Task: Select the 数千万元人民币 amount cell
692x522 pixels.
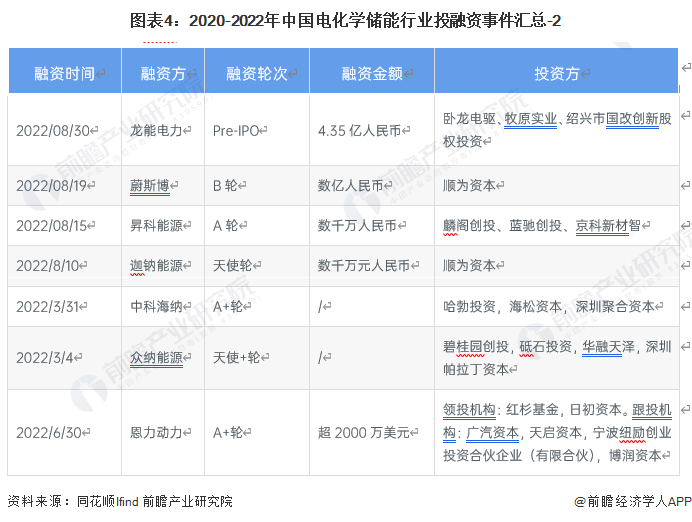Action: (x=372, y=266)
